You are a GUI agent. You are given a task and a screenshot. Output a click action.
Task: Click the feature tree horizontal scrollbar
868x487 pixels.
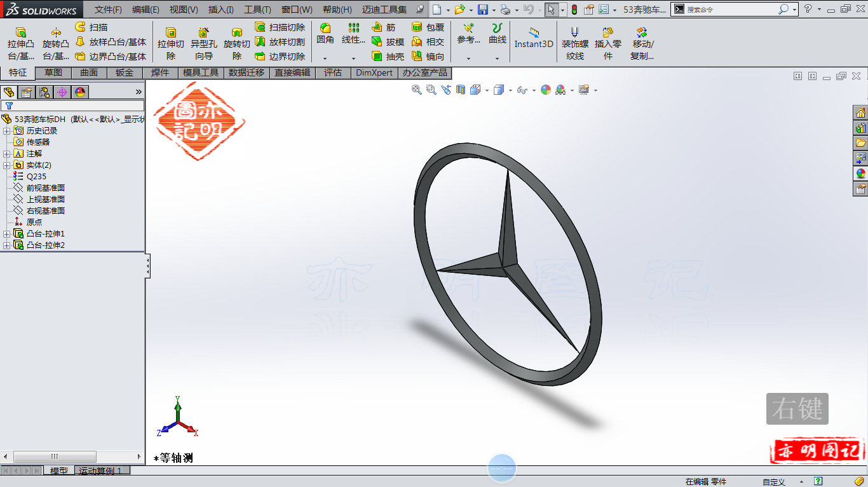[72, 456]
